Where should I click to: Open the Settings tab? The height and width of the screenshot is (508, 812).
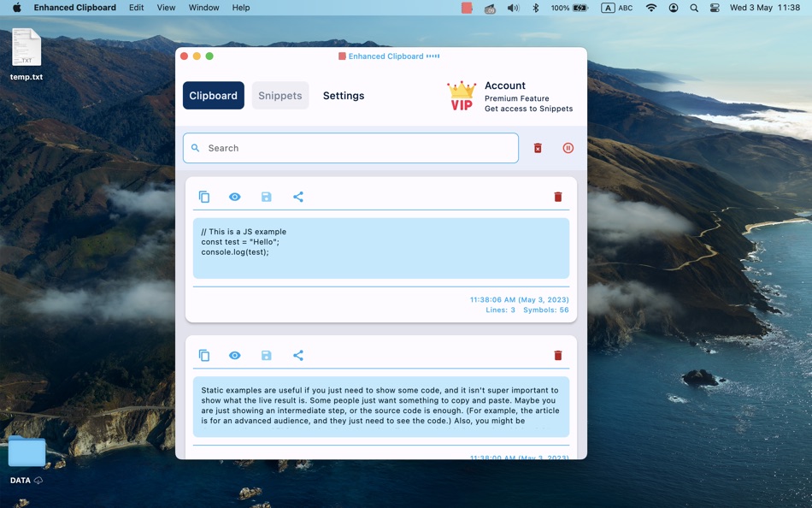pos(344,96)
